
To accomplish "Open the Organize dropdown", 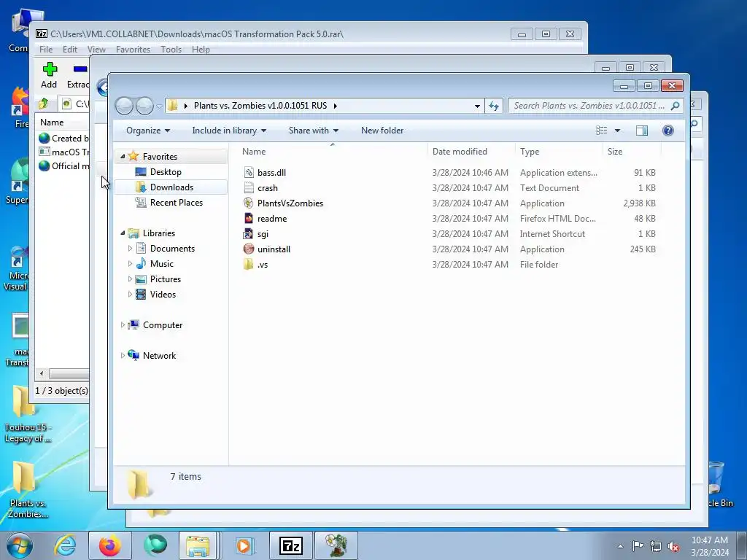I will pos(147,131).
